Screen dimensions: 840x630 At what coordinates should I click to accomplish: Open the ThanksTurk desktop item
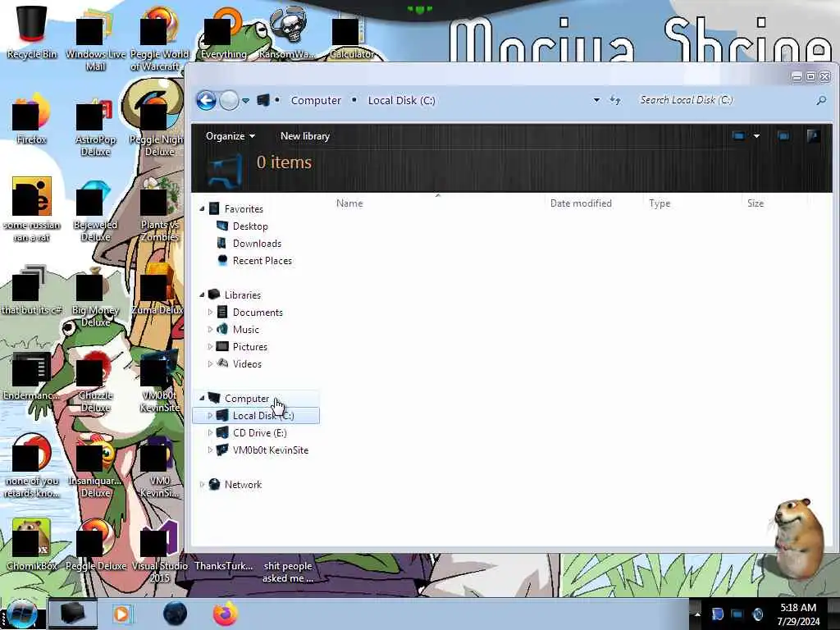(223, 566)
